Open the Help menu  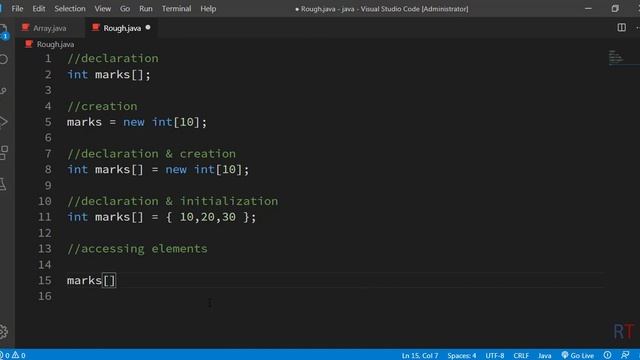[208, 9]
